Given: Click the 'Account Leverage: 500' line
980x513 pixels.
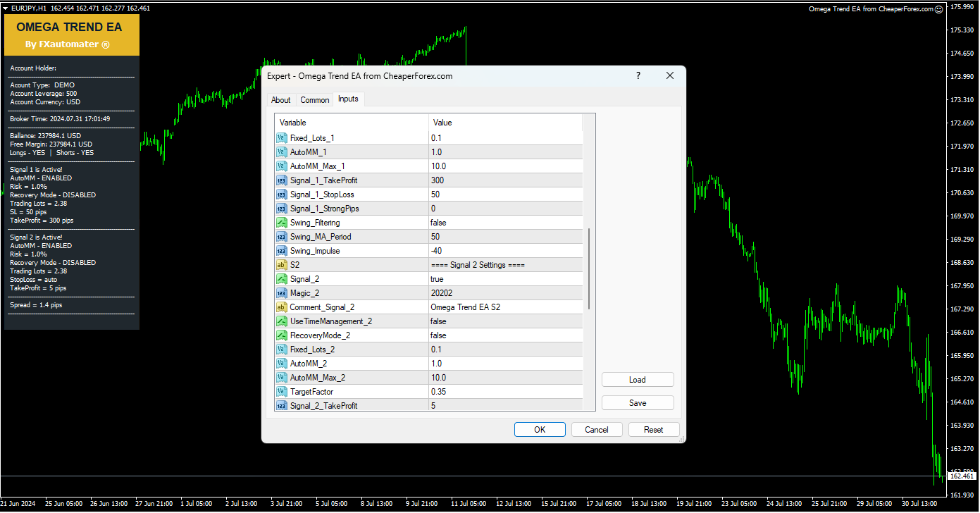Looking at the screenshot, I should coord(44,94).
